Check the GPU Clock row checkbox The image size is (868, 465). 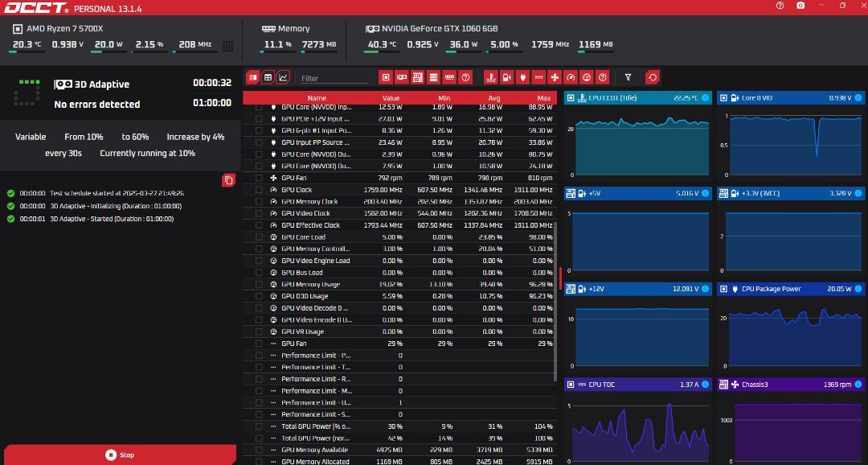(x=259, y=190)
